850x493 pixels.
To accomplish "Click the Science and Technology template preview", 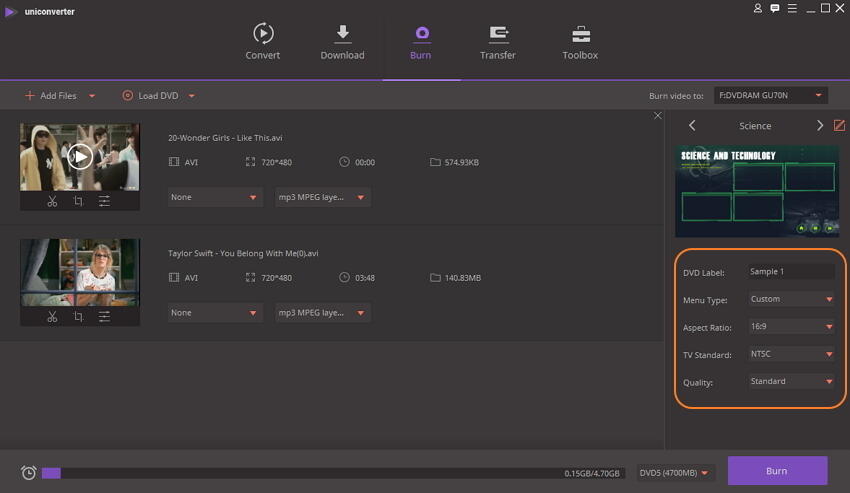I will tap(757, 191).
